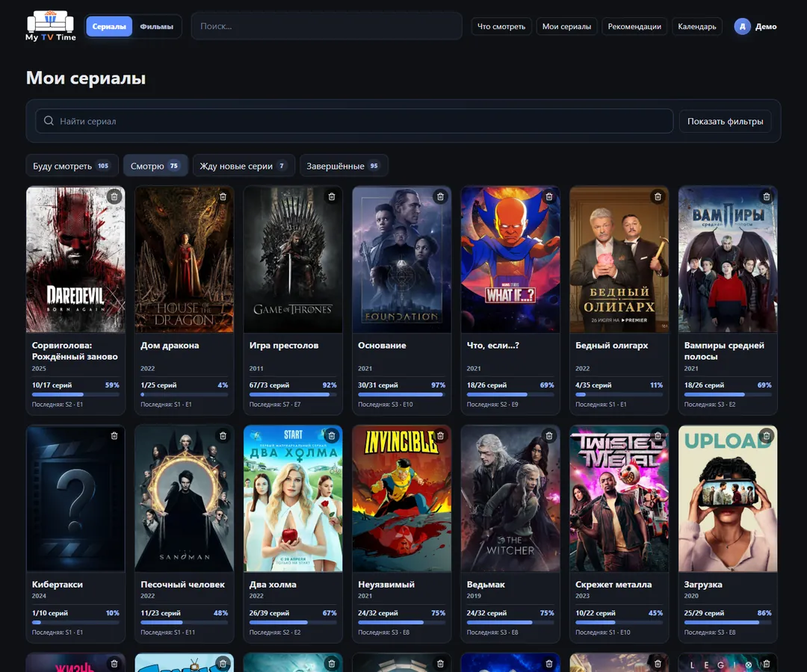Open the Календарь page
The width and height of the screenshot is (807, 672).
click(x=697, y=26)
